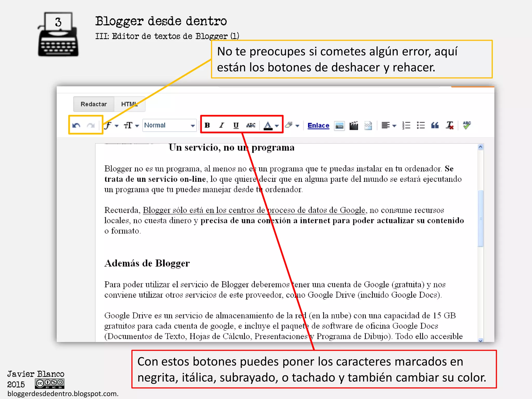This screenshot has height=399, width=532.
Task: Click the typewriter logo numbered 3
Action: 58,34
